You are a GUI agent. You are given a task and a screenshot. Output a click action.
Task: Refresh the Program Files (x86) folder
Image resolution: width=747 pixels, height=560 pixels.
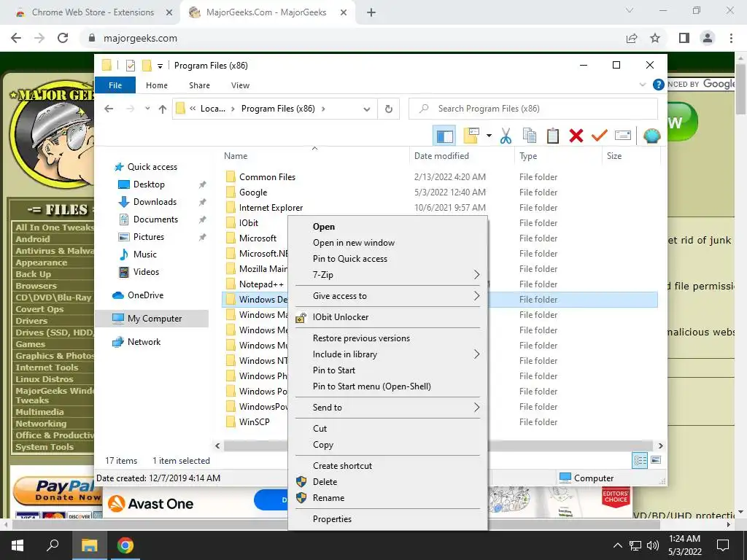[389, 109]
